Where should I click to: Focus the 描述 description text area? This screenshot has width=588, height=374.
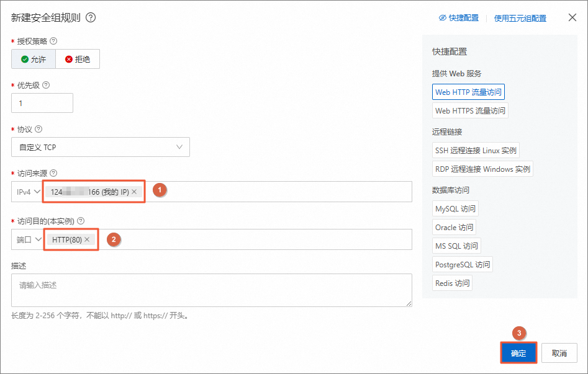212,290
